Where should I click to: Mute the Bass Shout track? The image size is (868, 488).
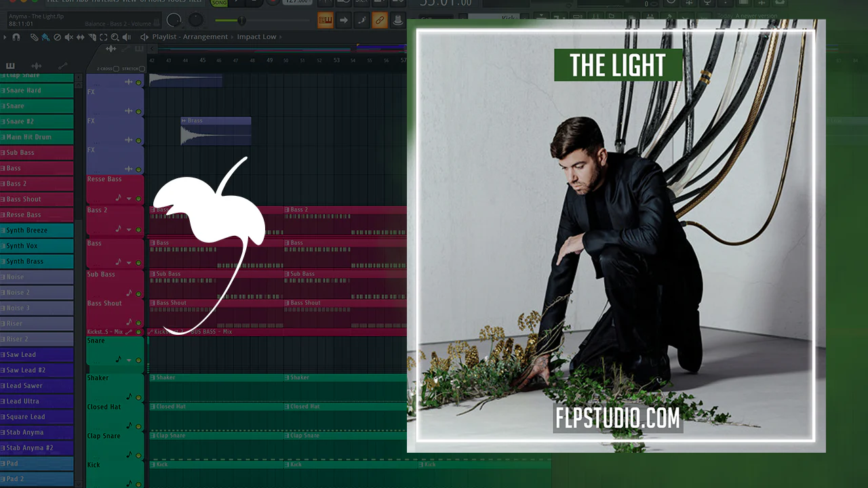[138, 322]
